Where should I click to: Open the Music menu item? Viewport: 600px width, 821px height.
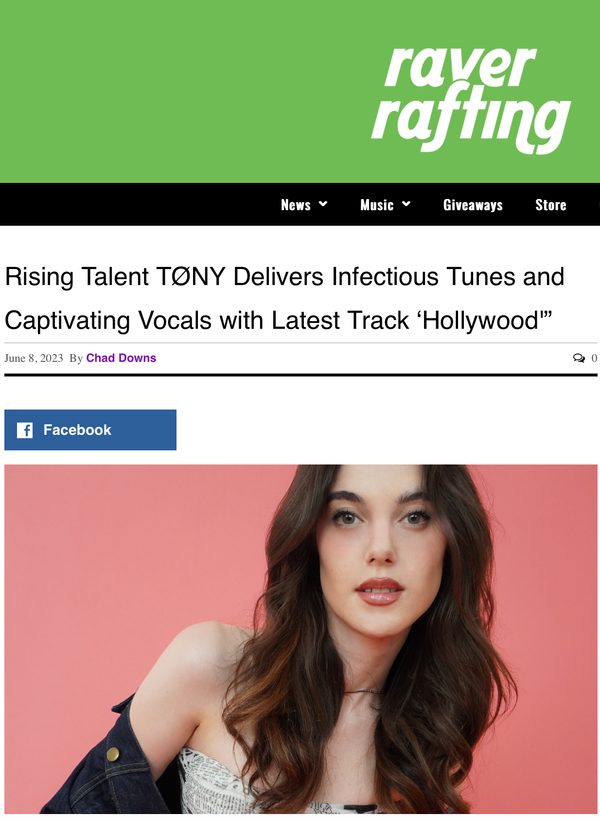[376, 205]
